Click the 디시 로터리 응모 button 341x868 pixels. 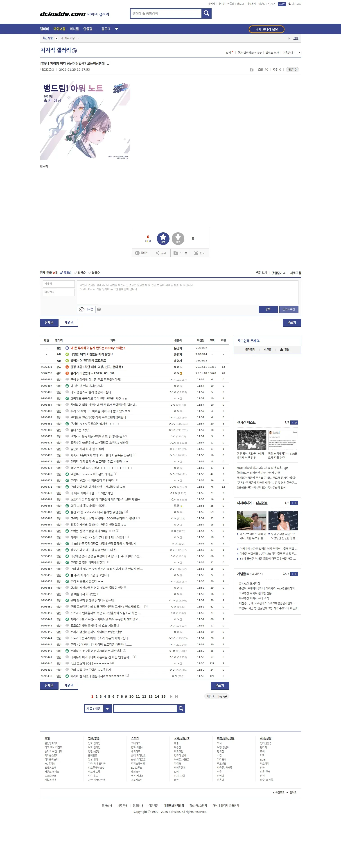point(266,29)
